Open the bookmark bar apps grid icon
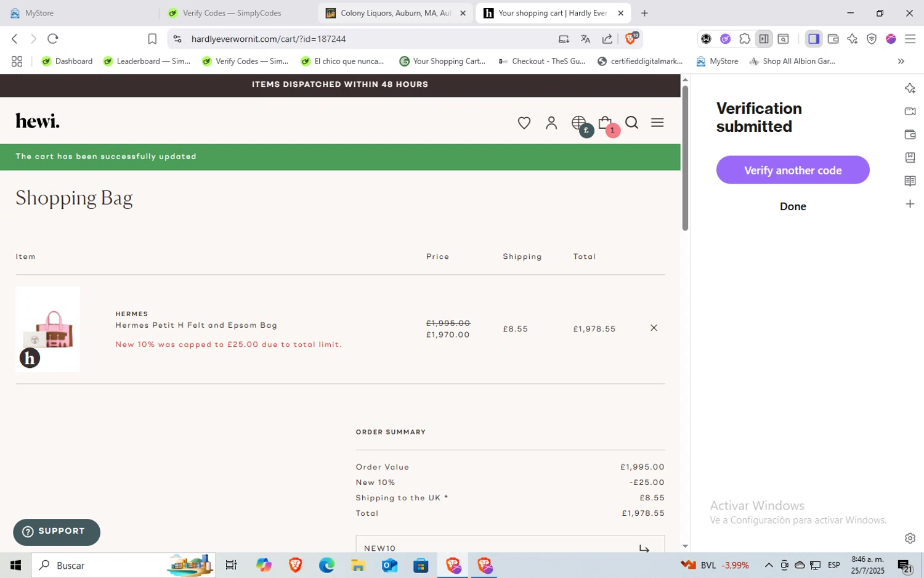The image size is (924, 578). [x=17, y=61]
